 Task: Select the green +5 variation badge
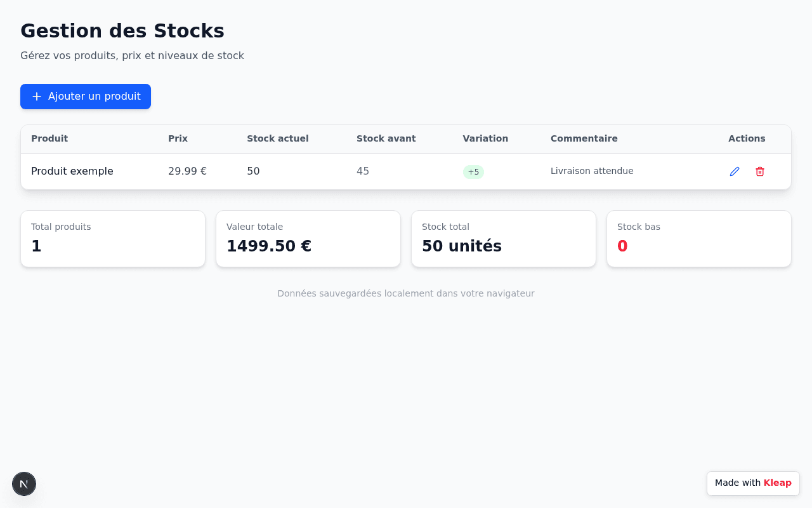[x=473, y=172]
